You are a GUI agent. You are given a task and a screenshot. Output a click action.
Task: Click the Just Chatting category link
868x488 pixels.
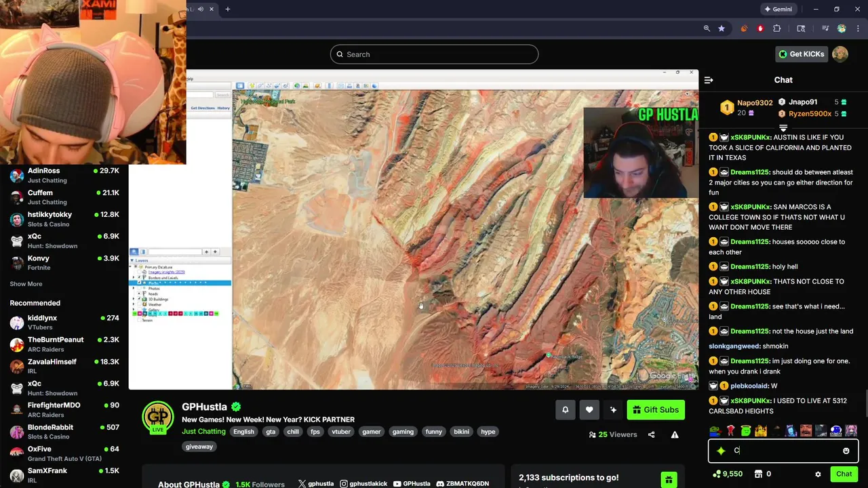coord(203,432)
